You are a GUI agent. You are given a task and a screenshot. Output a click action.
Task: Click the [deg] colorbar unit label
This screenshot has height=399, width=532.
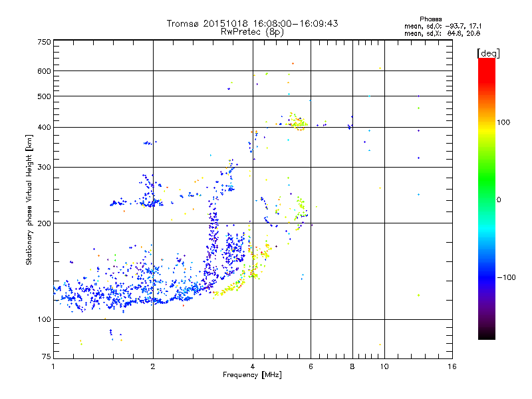point(488,53)
